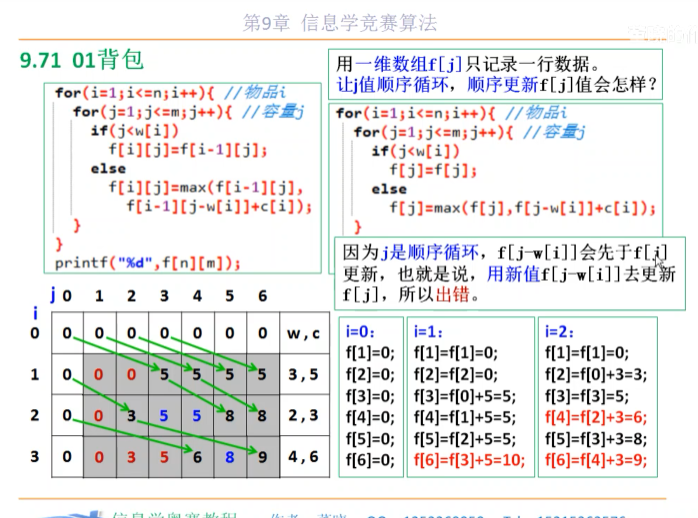
Task: Select the 'i=2:' column label
Action: point(559,332)
